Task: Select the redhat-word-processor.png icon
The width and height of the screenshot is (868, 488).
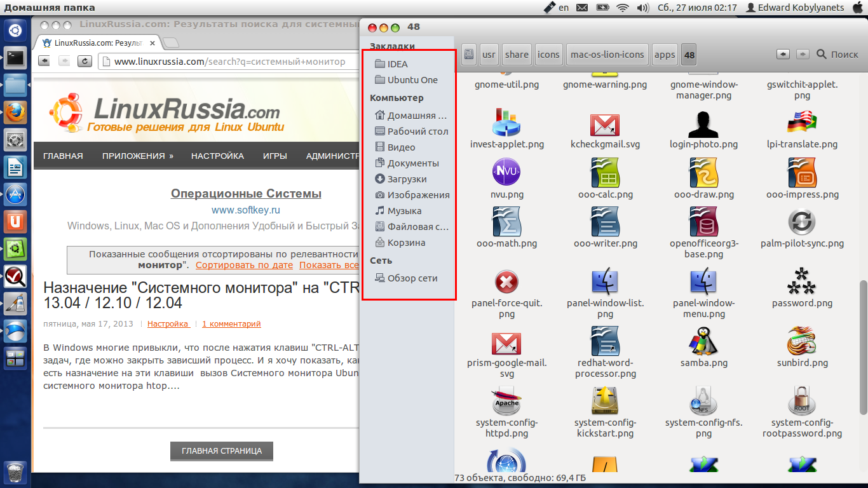Action: click(605, 341)
